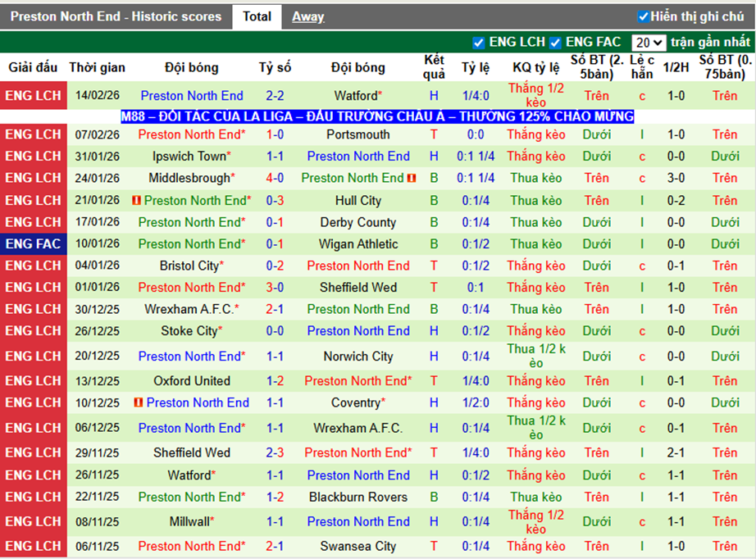Screen dimensions: 756x559
Task: Open the 20 recent matches dropdown
Action: coord(649,43)
